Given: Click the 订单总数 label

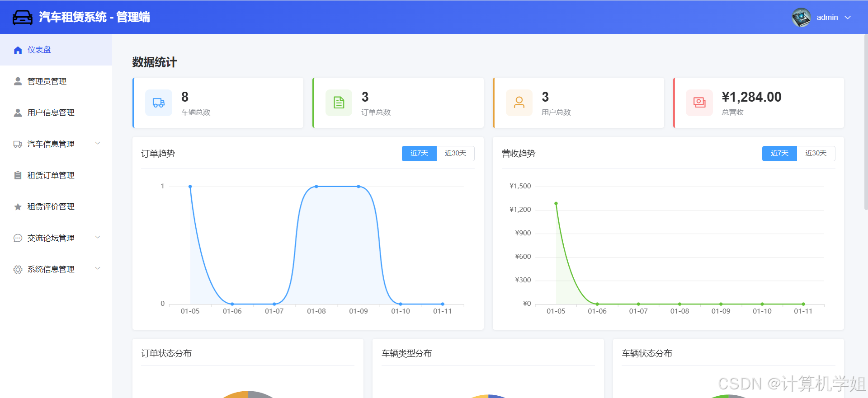Looking at the screenshot, I should point(376,112).
